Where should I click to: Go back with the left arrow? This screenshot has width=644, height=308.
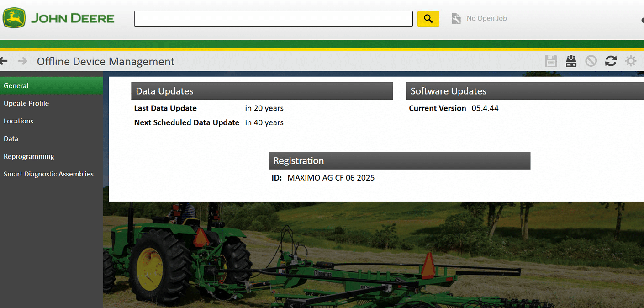pyautogui.click(x=4, y=61)
